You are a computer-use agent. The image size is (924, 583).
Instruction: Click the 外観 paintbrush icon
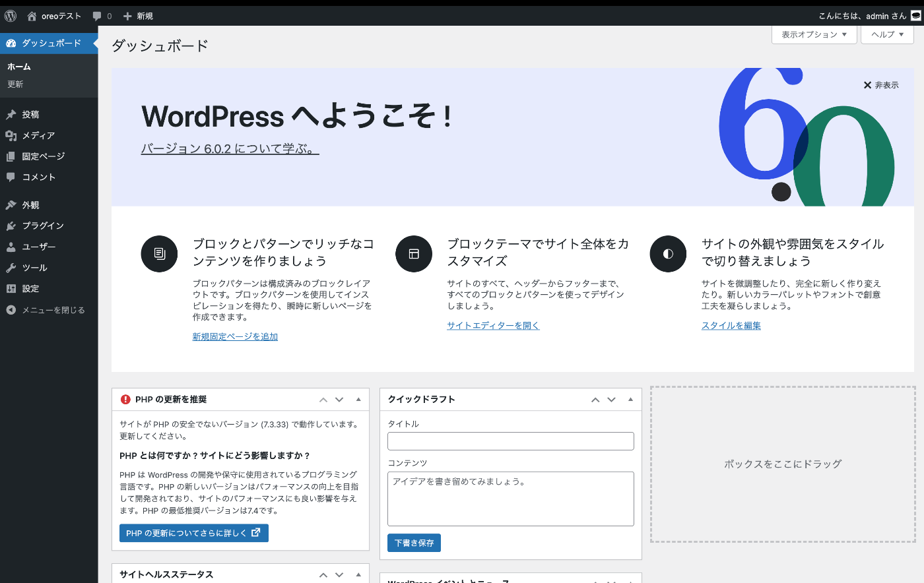click(11, 205)
